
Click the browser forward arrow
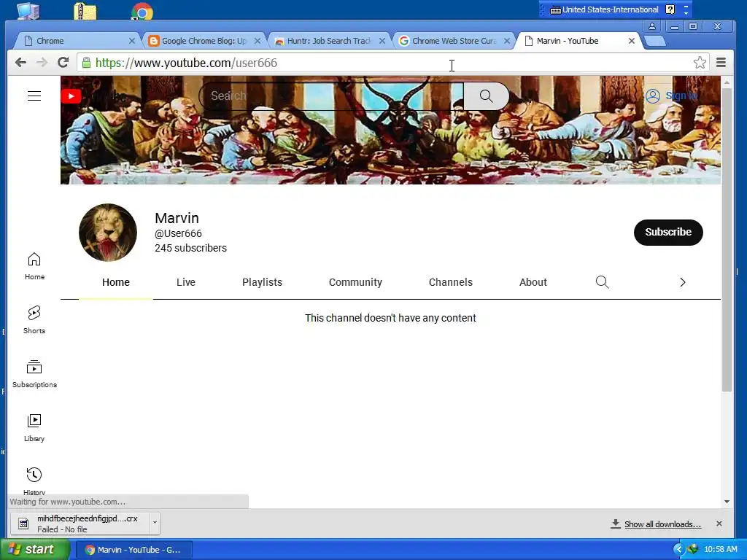coord(42,63)
